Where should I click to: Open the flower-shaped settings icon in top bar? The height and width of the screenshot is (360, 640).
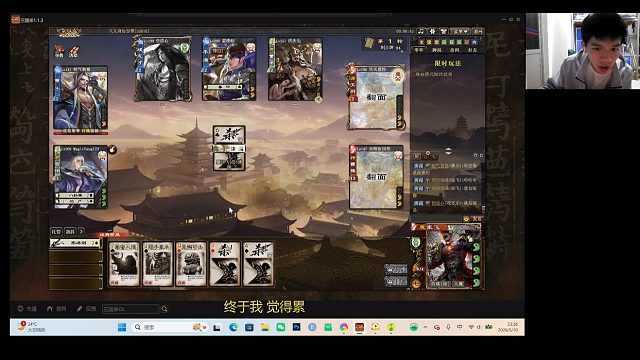click(432, 31)
